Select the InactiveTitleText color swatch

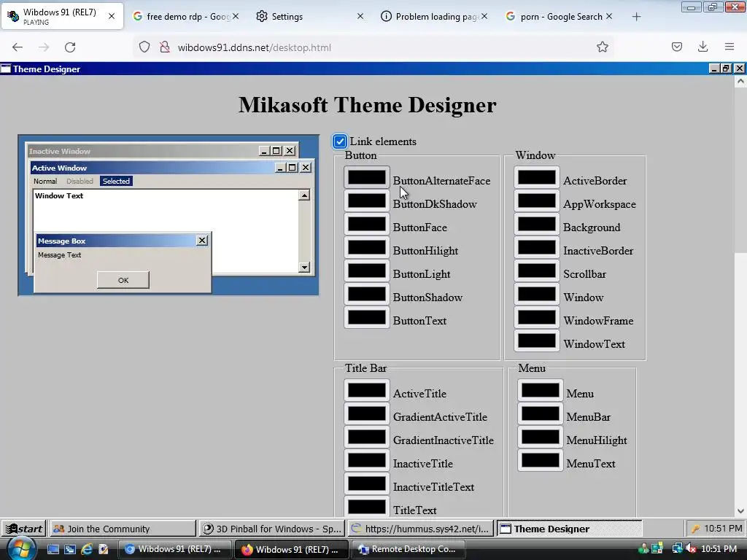point(366,483)
